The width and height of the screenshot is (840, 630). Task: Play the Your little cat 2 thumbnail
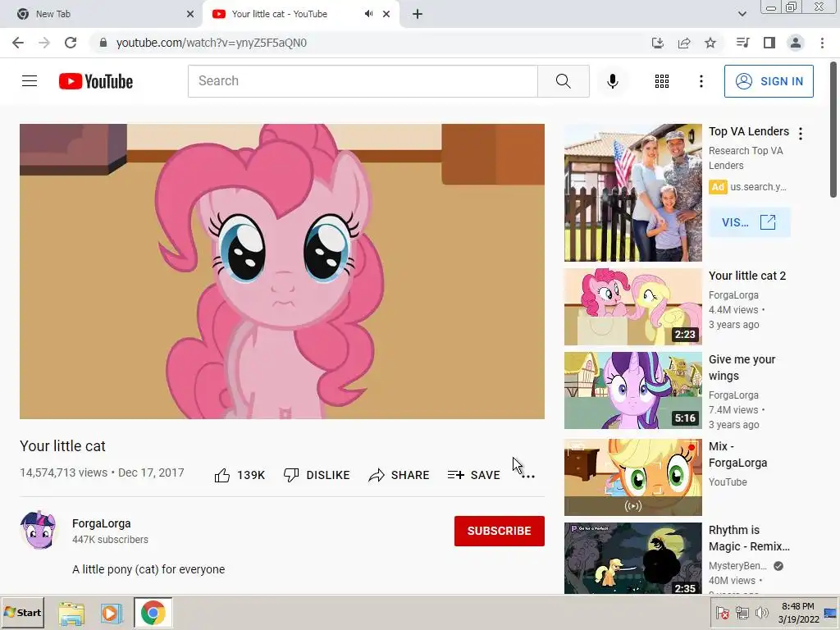tap(632, 307)
